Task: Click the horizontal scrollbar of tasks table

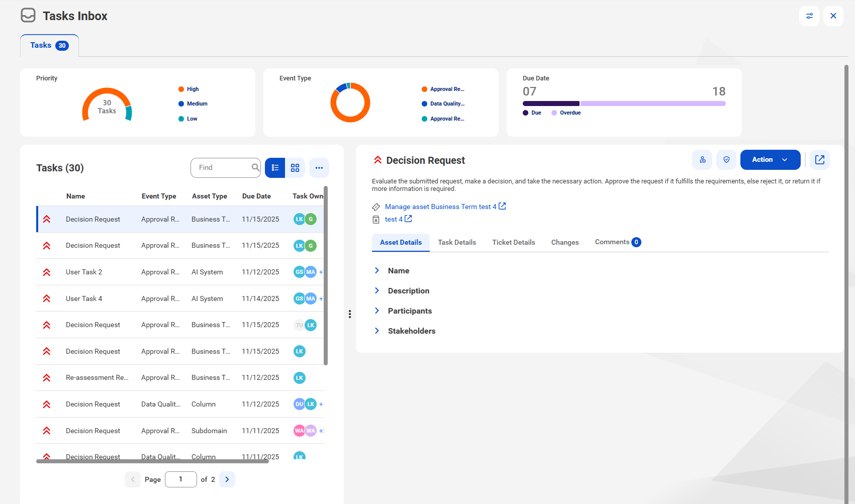Action: point(152,461)
